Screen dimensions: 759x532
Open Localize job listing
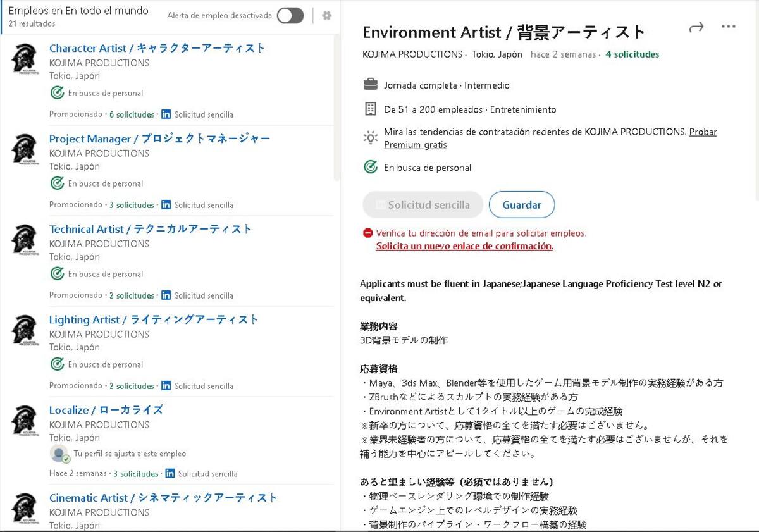point(106,410)
